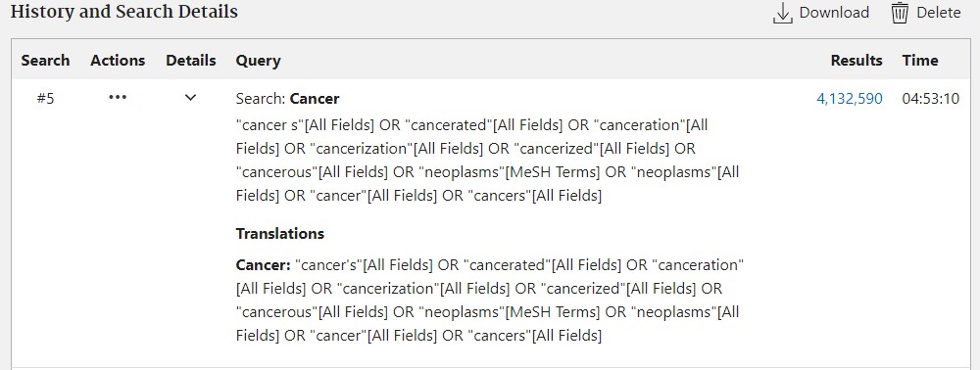The height and width of the screenshot is (370, 980).
Task: Click the download arrow icon
Action: coord(782,13)
